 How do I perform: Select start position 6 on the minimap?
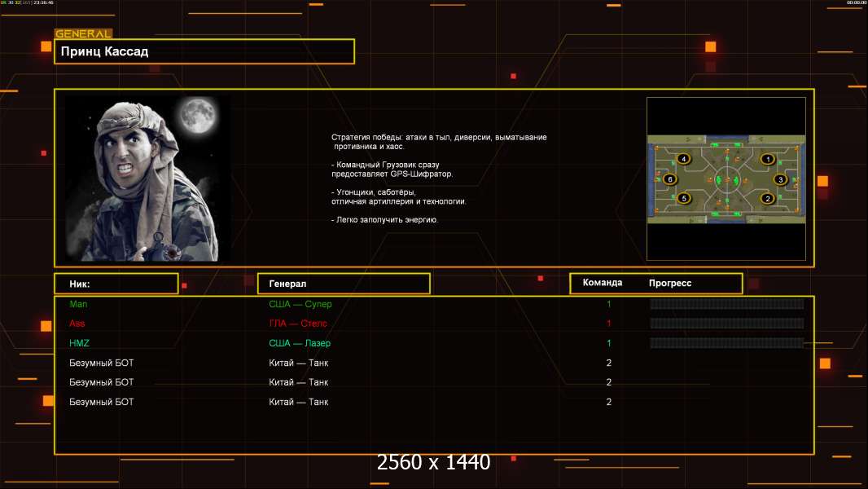pos(669,179)
